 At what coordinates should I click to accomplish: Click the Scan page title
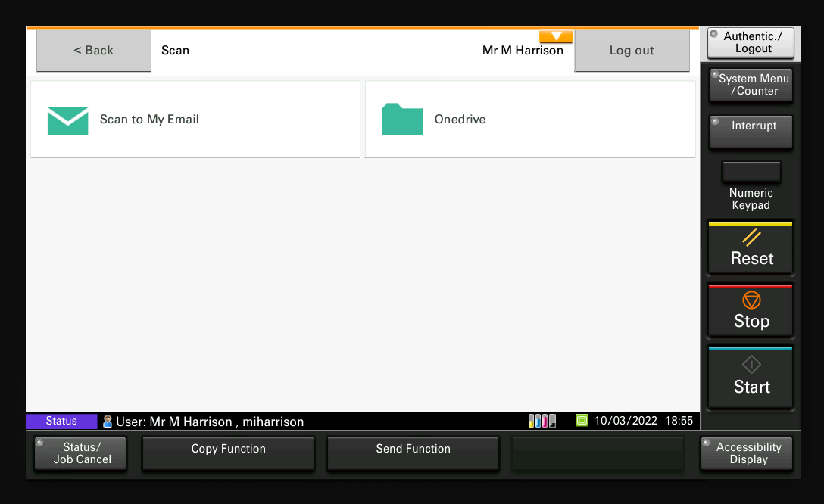(x=175, y=51)
